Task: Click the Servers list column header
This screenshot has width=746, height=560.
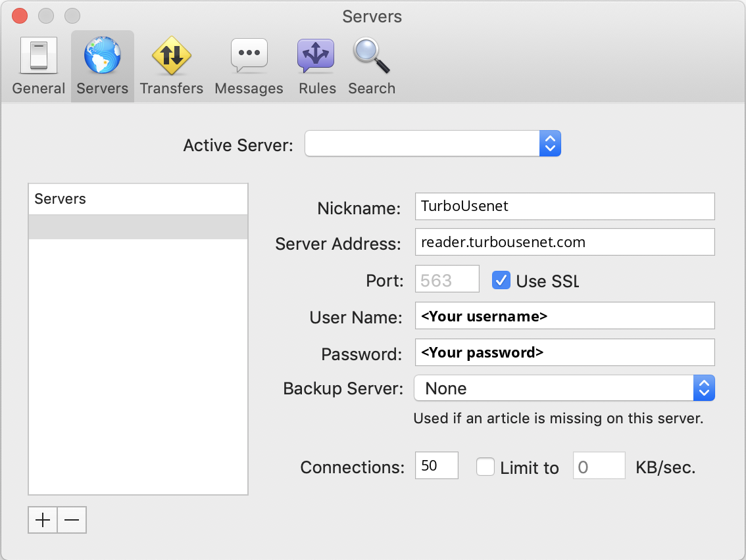Action: pyautogui.click(x=138, y=199)
